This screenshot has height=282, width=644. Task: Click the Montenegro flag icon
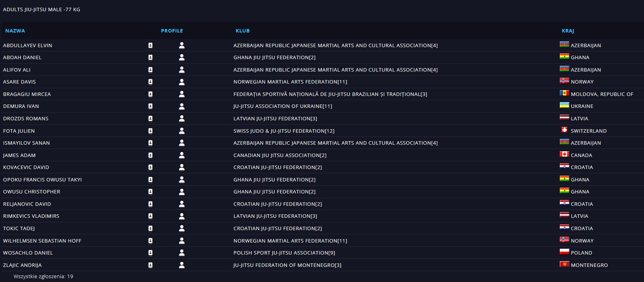coord(564,264)
